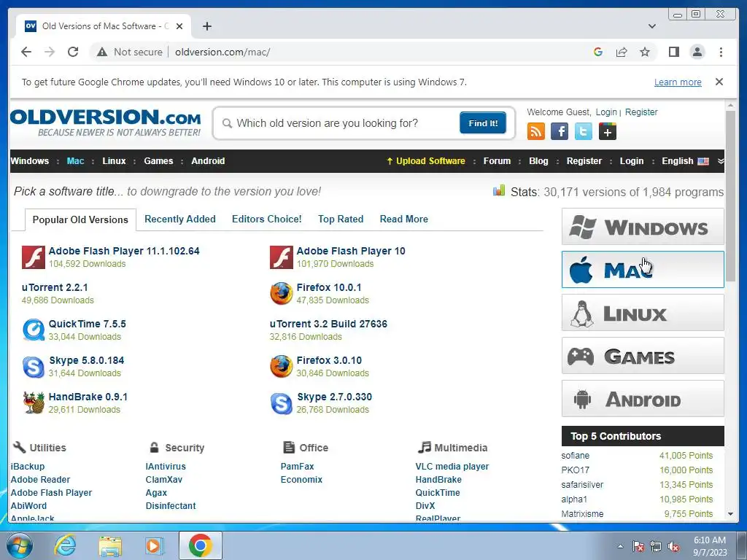Viewport: 747px width, 560px height.
Task: Open the Chrome side panel icon
Action: [673, 52]
